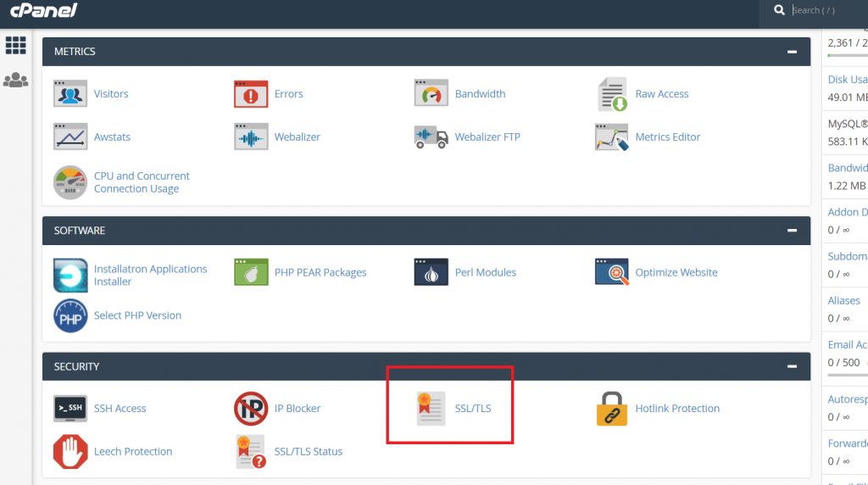Click the IP Blocker icon
Image resolution: width=868 pixels, height=485 pixels.
[251, 409]
